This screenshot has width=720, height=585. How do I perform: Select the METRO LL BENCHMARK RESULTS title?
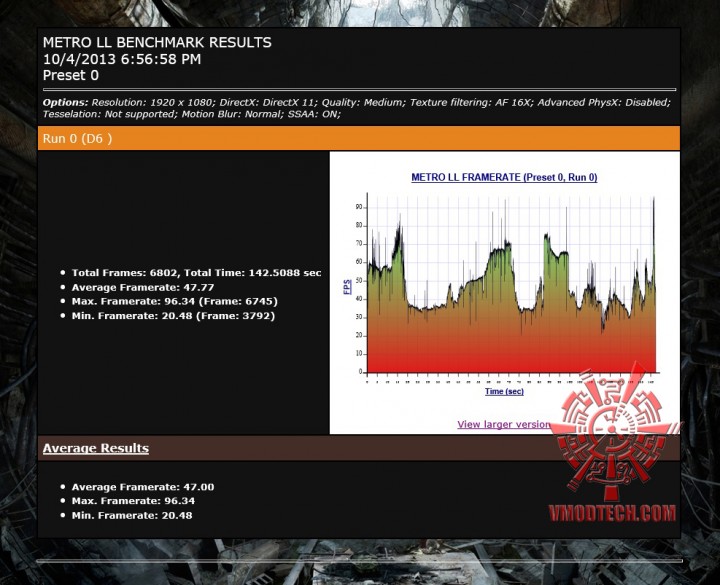[157, 42]
